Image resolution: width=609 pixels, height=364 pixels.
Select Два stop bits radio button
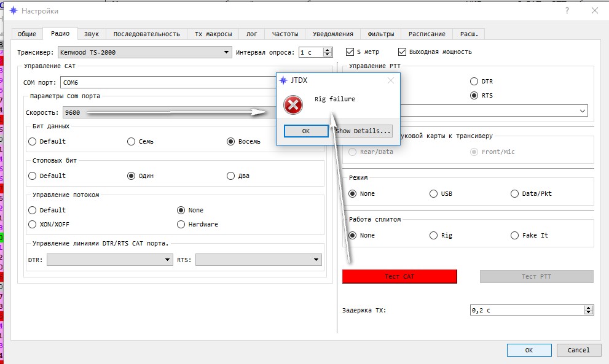pyautogui.click(x=231, y=176)
